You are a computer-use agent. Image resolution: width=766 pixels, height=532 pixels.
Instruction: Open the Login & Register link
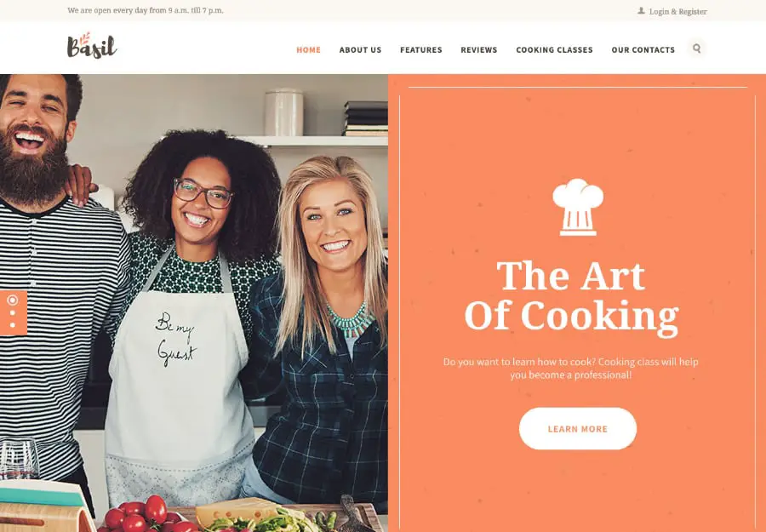677,11
